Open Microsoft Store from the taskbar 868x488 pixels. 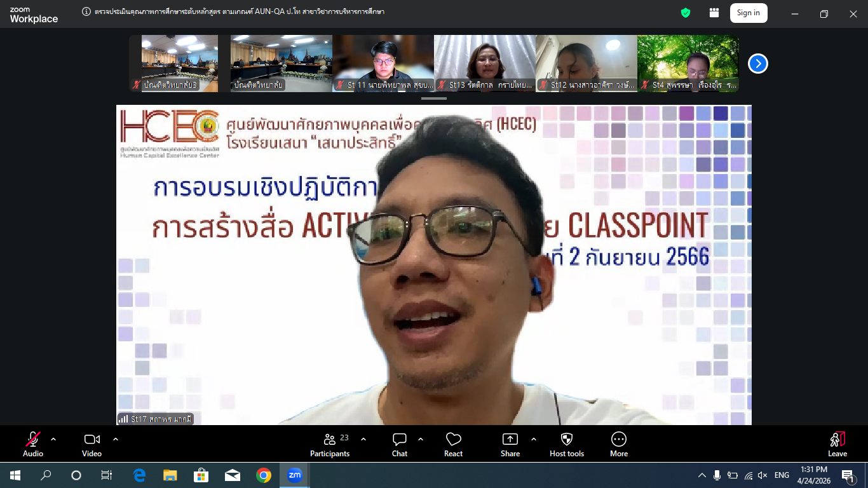(201, 475)
